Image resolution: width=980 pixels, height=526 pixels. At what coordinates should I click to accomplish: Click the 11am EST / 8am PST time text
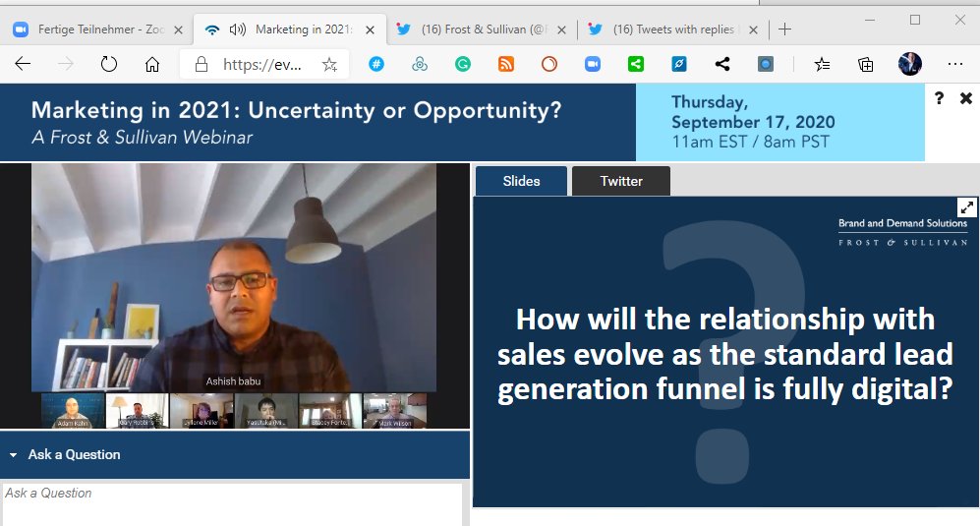pos(750,142)
